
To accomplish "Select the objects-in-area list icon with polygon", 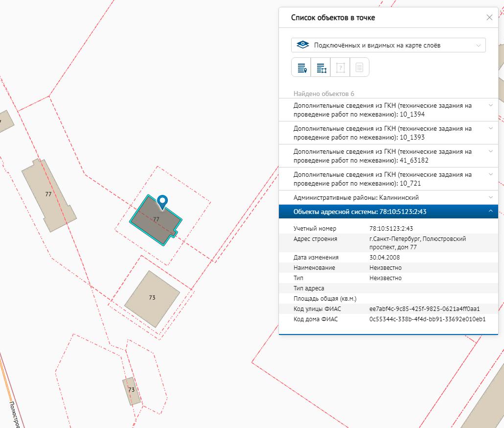I will [321, 68].
